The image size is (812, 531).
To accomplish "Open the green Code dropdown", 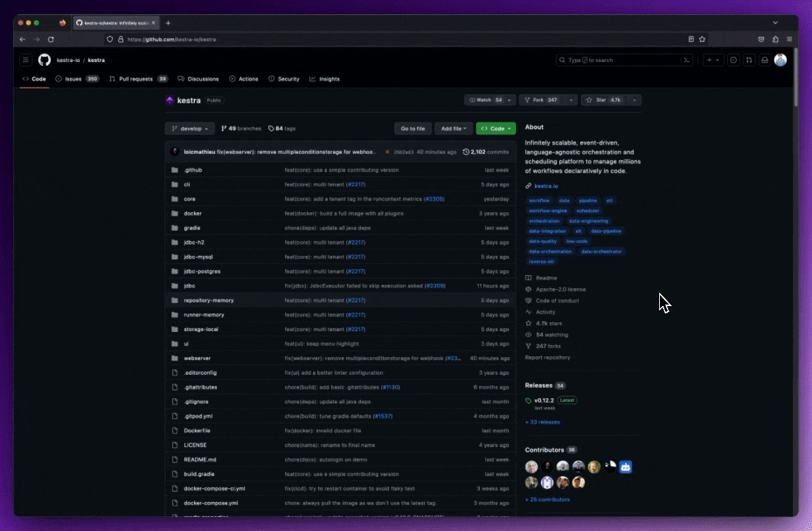I will 495,128.
